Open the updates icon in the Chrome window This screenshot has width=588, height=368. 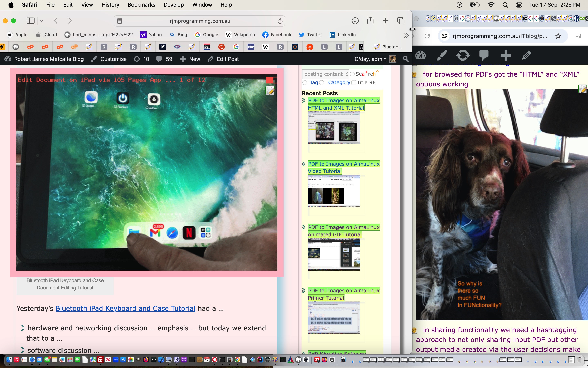[463, 55]
